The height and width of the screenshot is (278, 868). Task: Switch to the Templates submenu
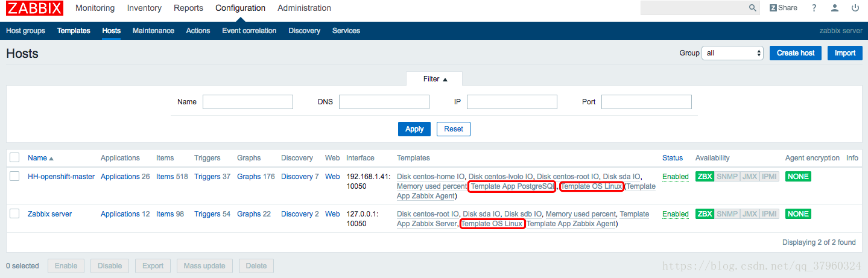click(74, 31)
